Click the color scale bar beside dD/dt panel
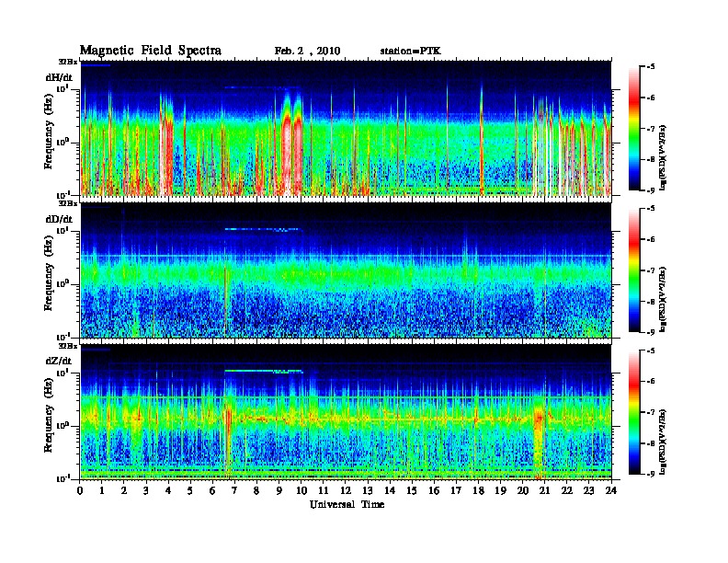This screenshot has height=563, width=728. (x=634, y=270)
